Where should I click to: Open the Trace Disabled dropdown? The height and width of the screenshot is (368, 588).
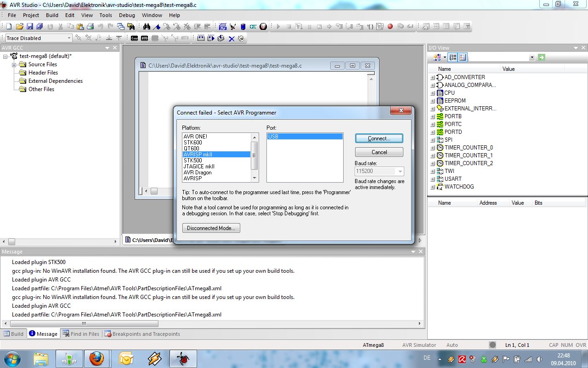point(69,38)
